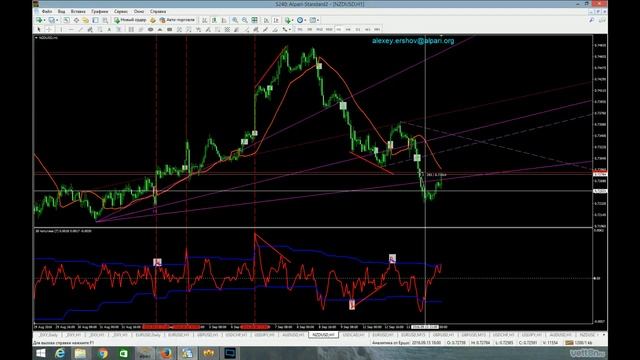Switch to the M30 timeframe
The width and height of the screenshot is (640, 360).
pyautogui.click(x=329, y=29)
